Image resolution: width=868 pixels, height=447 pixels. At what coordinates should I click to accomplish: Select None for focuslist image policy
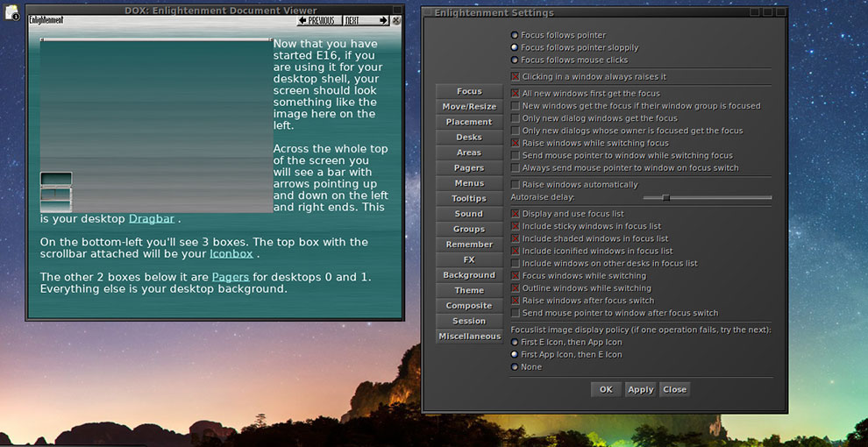[x=526, y=366]
